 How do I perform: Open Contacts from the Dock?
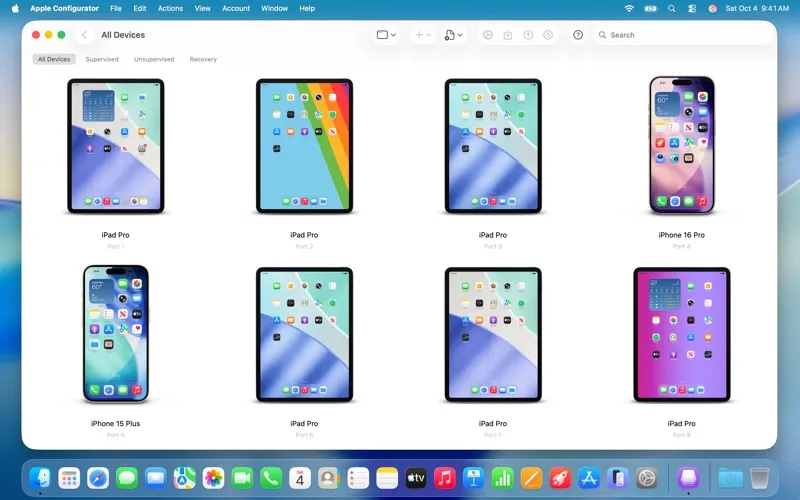pos(329,478)
